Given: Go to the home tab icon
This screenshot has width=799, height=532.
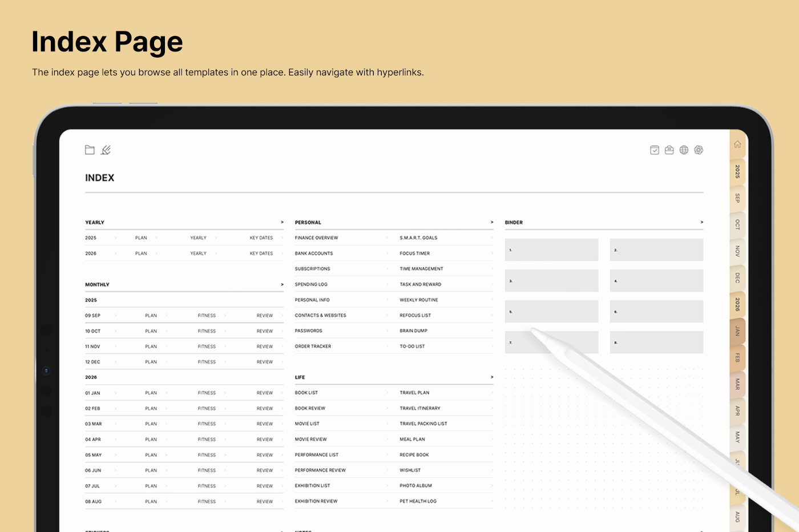Looking at the screenshot, I should point(737,144).
